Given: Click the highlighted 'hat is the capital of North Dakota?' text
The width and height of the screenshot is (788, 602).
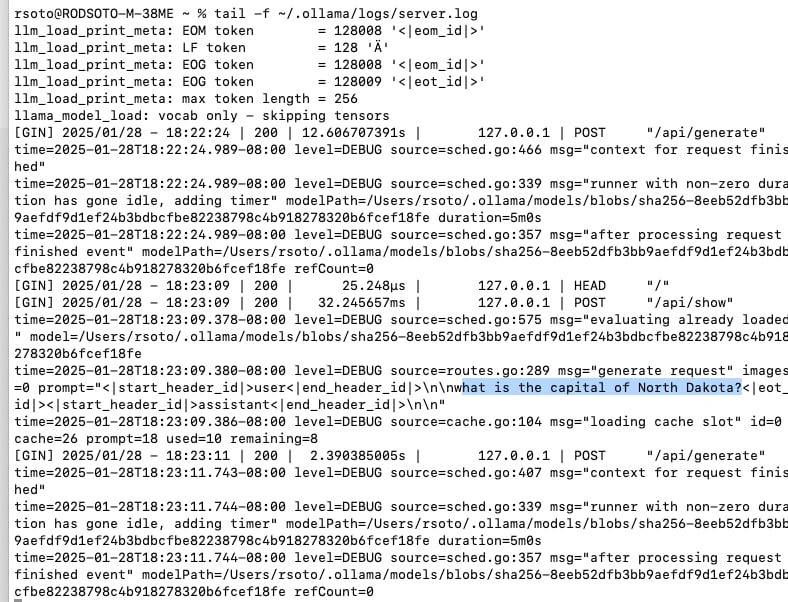Looking at the screenshot, I should [x=602, y=388].
